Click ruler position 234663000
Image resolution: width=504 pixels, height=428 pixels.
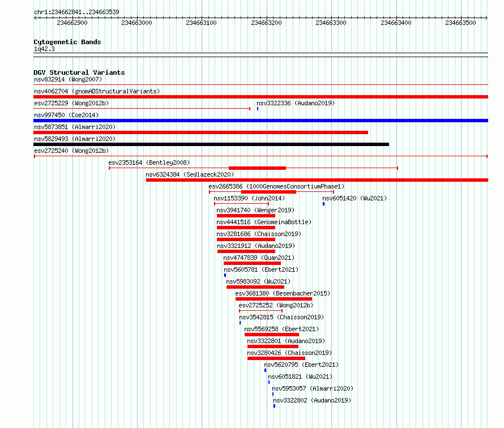pos(136,23)
